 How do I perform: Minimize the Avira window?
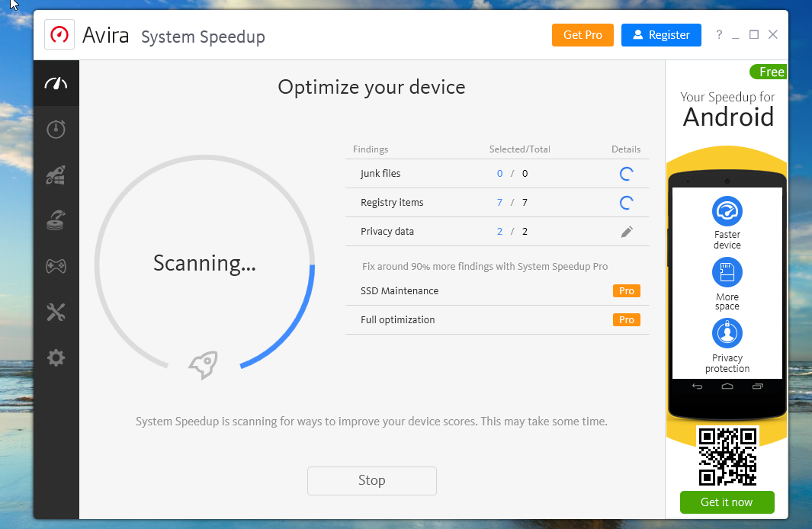point(735,37)
